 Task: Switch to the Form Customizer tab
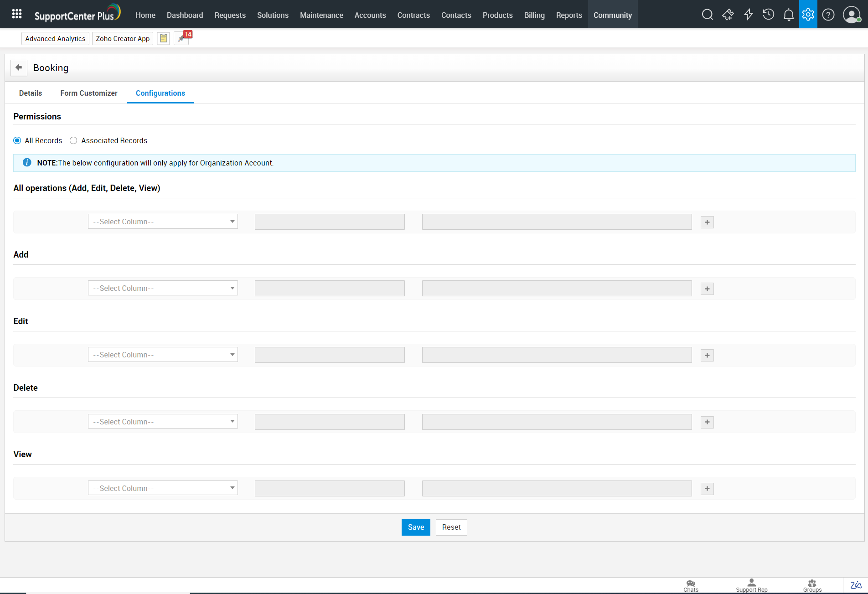[x=89, y=93]
